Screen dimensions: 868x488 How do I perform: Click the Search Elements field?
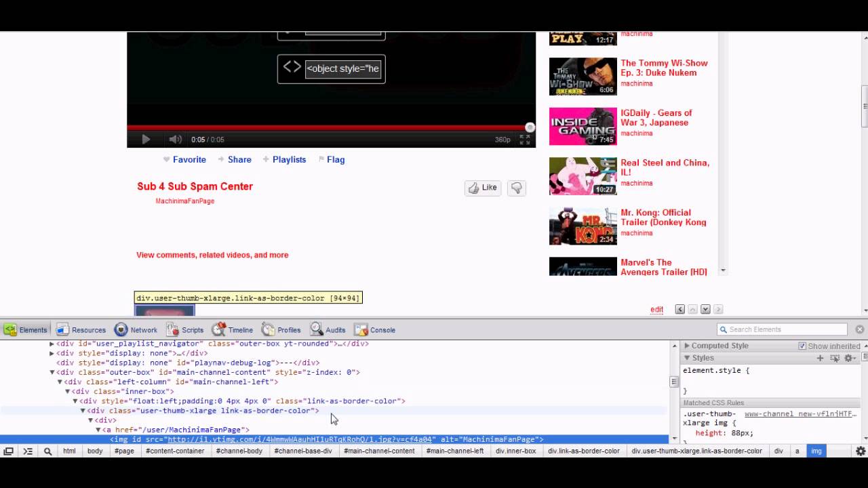pyautogui.click(x=783, y=329)
